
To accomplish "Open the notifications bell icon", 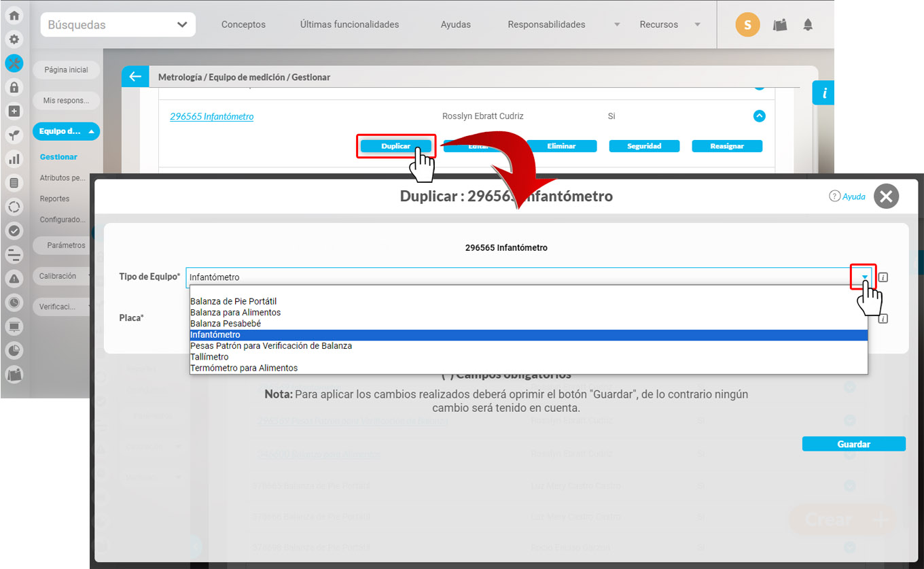I will (808, 25).
